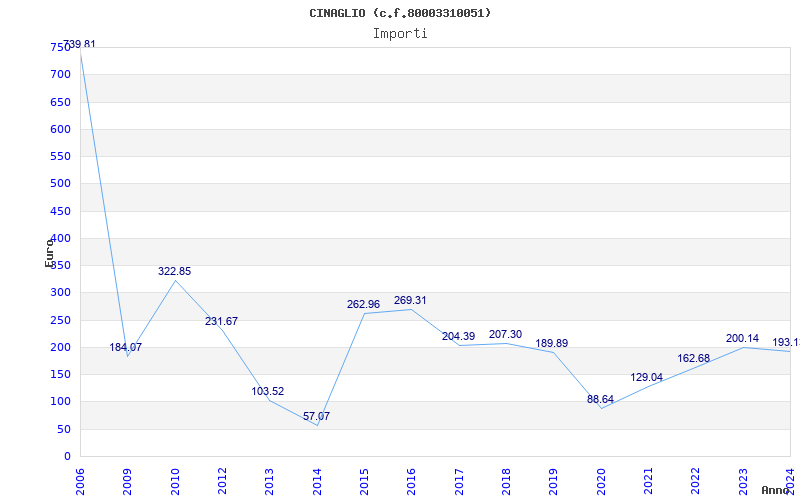Click x-axis year 2021
800x500 pixels.
pos(648,481)
